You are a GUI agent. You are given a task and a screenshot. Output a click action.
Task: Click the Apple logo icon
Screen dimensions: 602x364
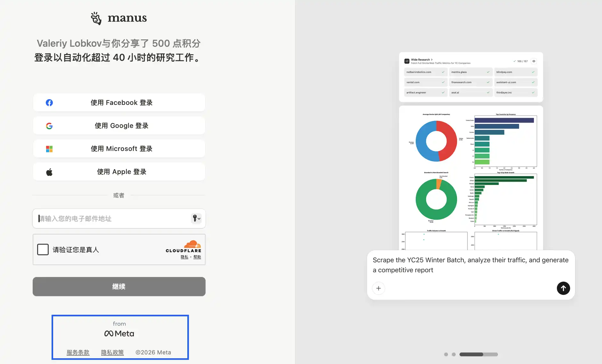click(x=49, y=172)
